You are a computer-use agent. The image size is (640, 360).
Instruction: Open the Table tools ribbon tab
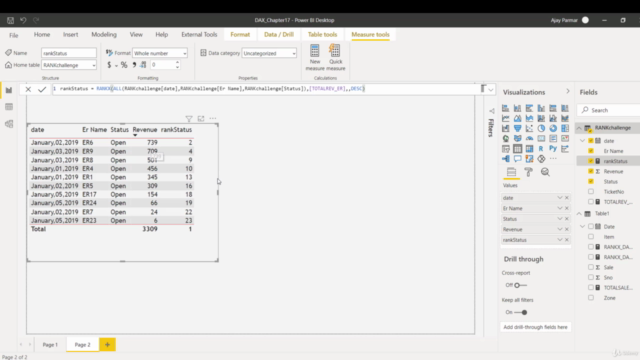322,35
